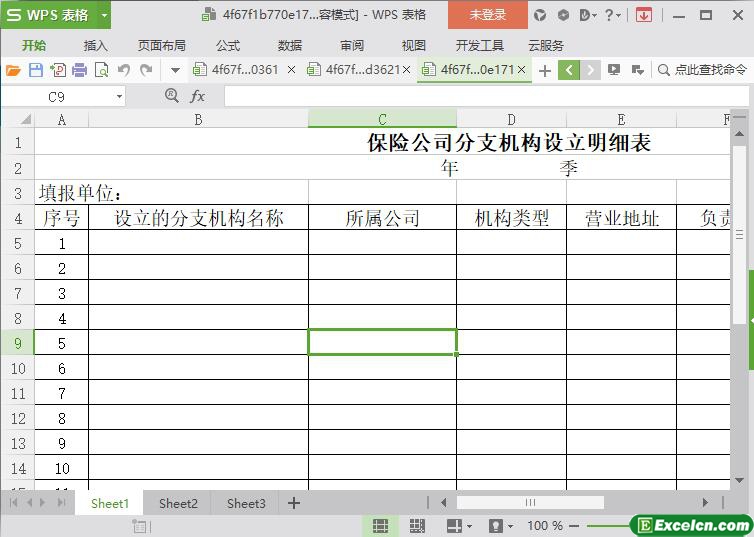Click the skin/theme icon in title bar
This screenshot has width=754, height=537.
pyautogui.click(x=540, y=15)
